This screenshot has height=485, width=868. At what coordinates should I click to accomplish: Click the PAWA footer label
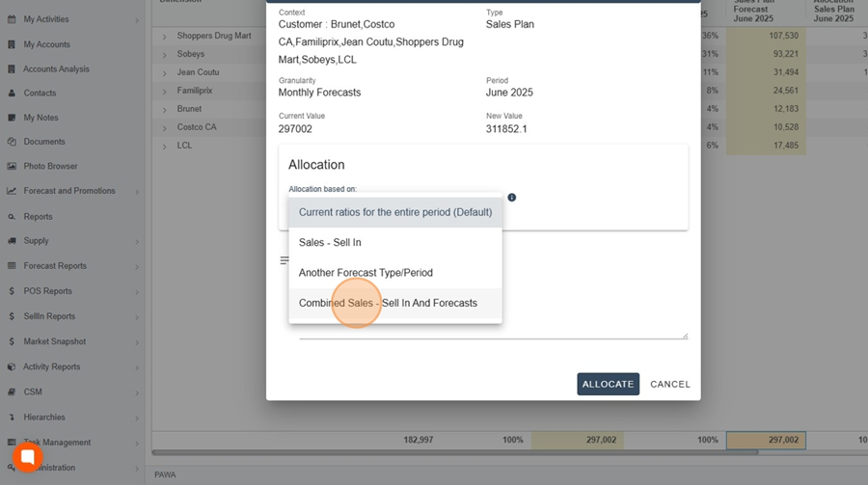click(x=165, y=475)
